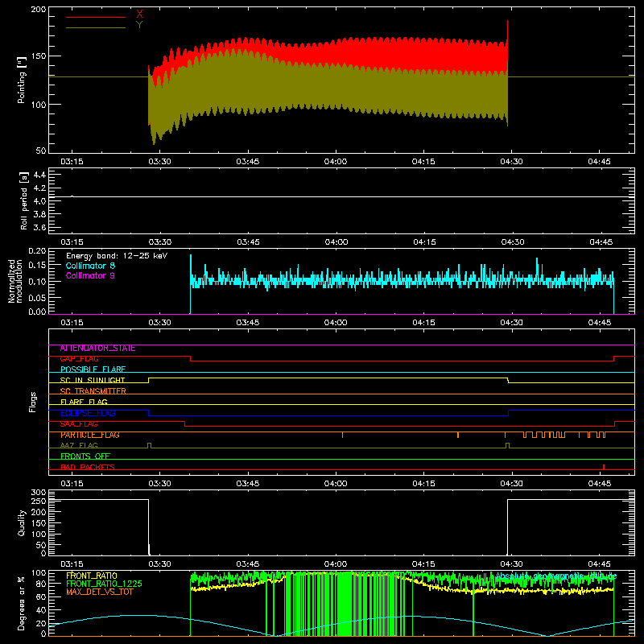This screenshot has height=644, width=644.
Task: Click the yellow FRONT_RATIO legend label
Action: [92, 576]
